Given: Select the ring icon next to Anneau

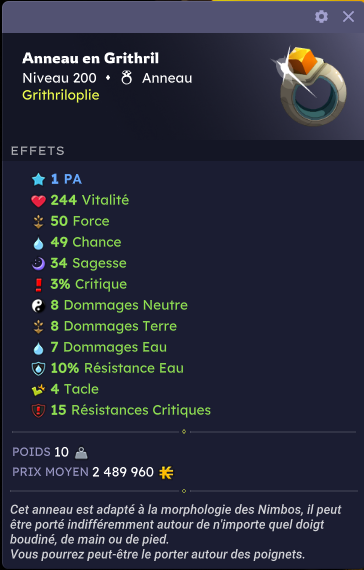Looking at the screenshot, I should [x=126, y=78].
